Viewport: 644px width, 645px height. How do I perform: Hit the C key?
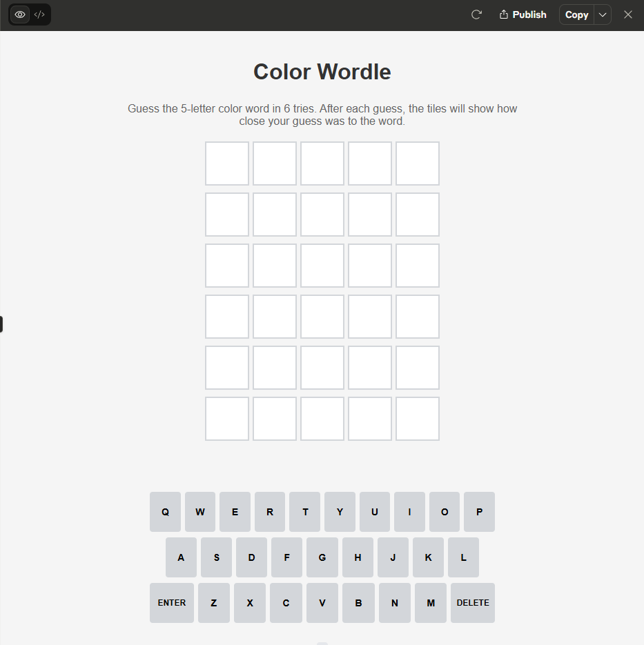[x=286, y=603]
